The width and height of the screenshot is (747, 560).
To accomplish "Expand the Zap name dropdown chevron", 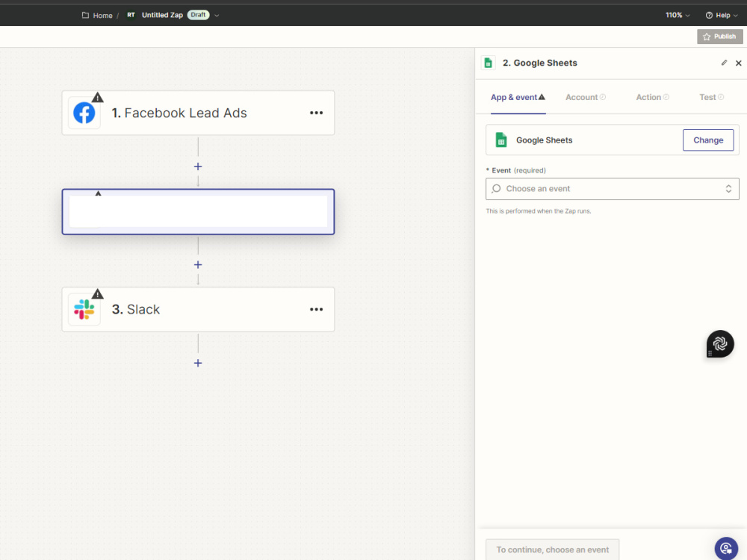I will click(x=217, y=15).
